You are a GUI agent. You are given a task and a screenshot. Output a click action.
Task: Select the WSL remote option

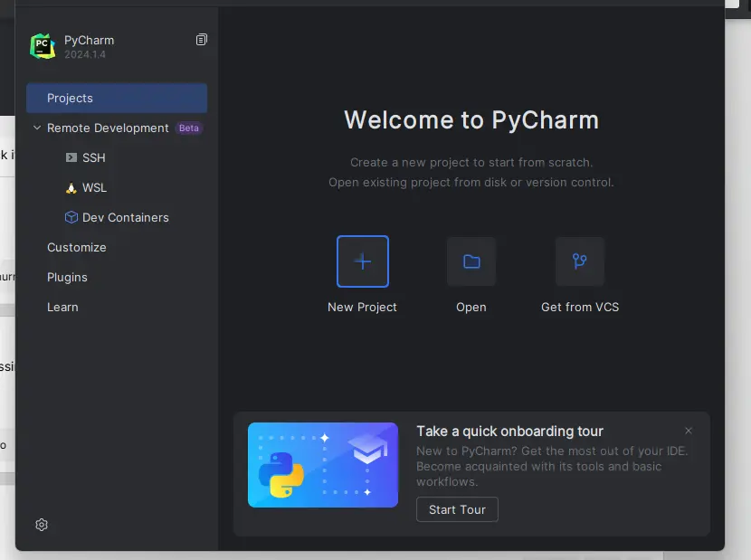[94, 188]
